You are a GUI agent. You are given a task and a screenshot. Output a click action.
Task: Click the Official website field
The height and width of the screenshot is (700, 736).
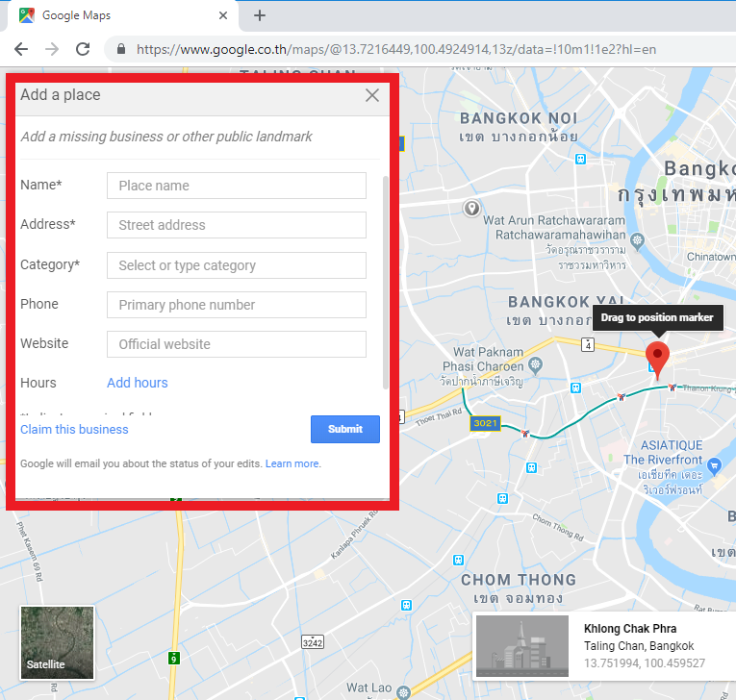(x=237, y=344)
